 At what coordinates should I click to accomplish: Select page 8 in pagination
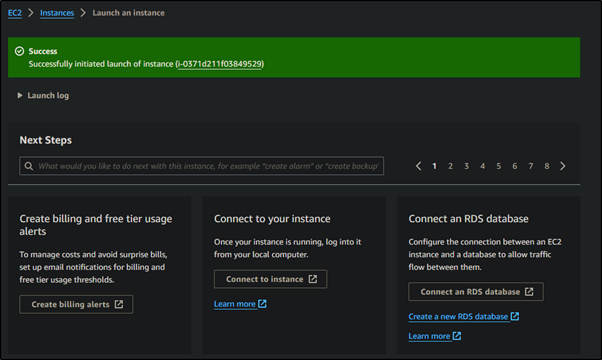547,166
